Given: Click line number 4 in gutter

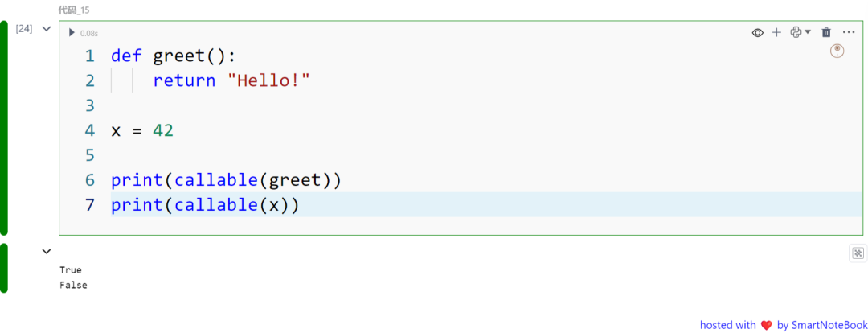Looking at the screenshot, I should coord(90,131).
